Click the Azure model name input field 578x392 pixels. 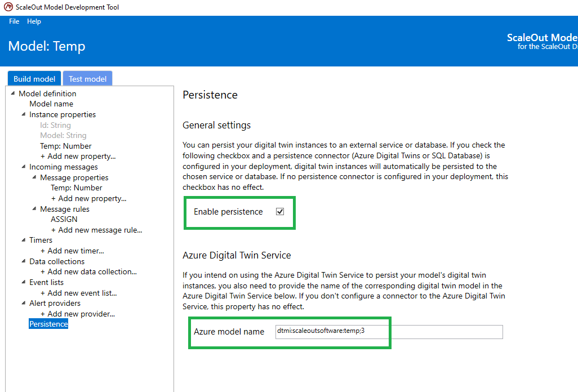pyautogui.click(x=389, y=332)
